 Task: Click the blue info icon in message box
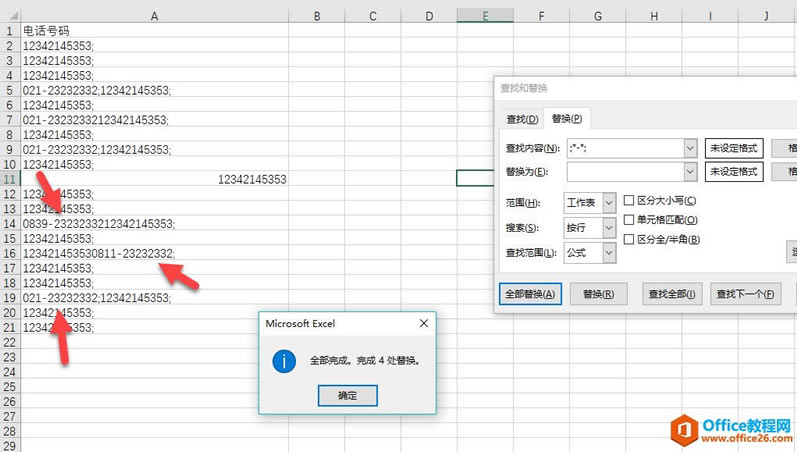[x=284, y=360]
